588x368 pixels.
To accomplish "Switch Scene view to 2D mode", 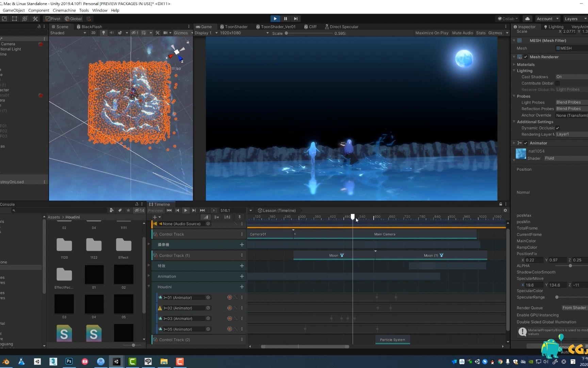I will click(x=93, y=33).
